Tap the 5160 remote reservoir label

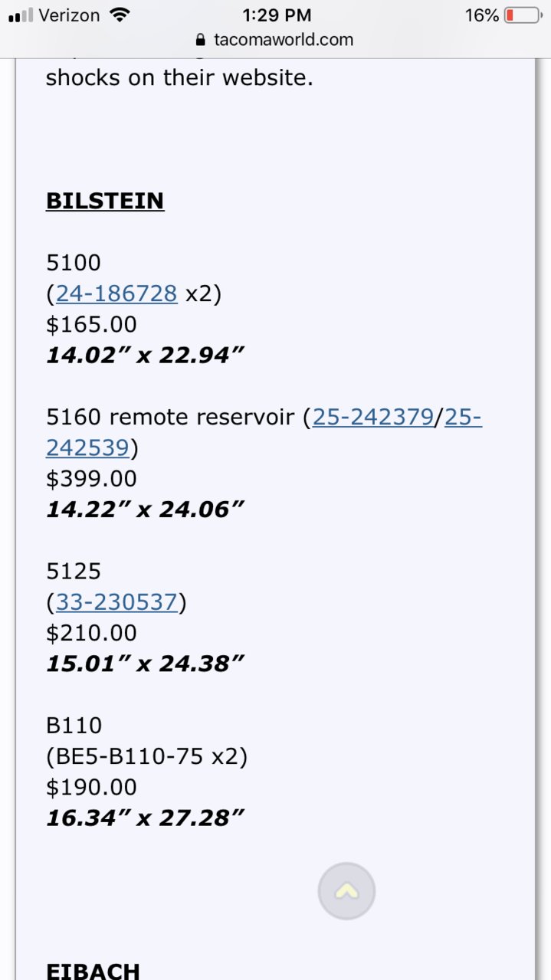(x=170, y=417)
